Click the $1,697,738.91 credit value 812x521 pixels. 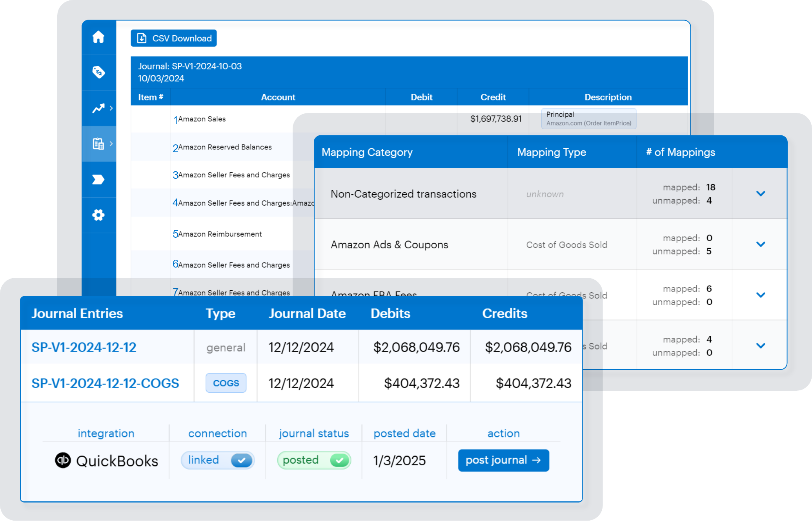coord(496,119)
